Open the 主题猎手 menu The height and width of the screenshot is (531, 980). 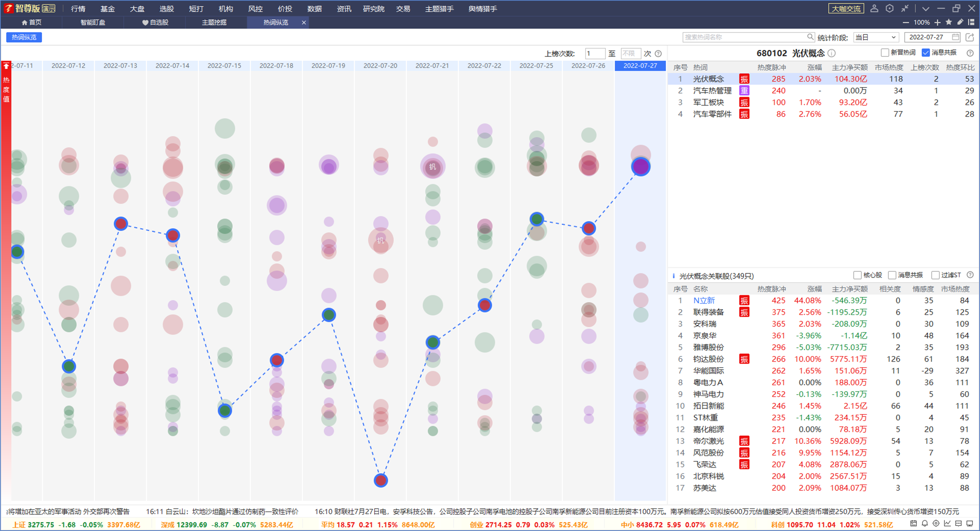439,9
